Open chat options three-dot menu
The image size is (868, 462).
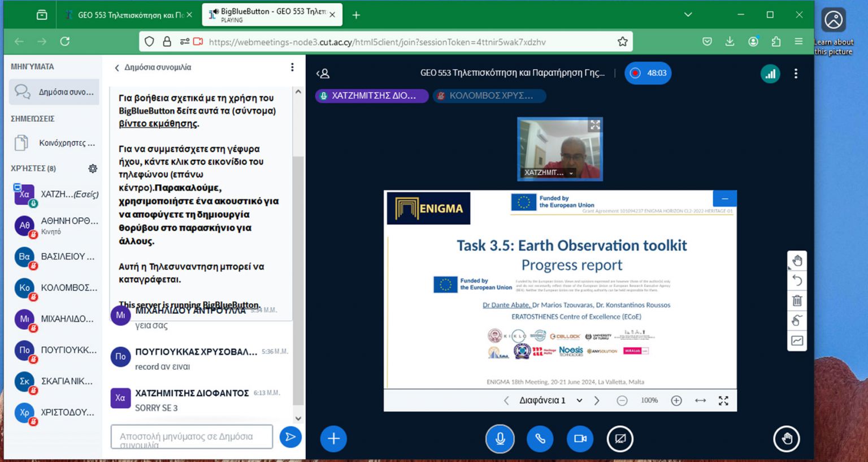(292, 67)
